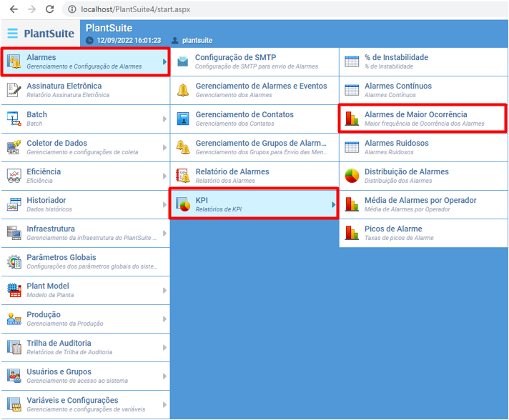The height and width of the screenshot is (420, 509).
Task: Expand the Infraestrutura submenu arrow
Action: 164,233
